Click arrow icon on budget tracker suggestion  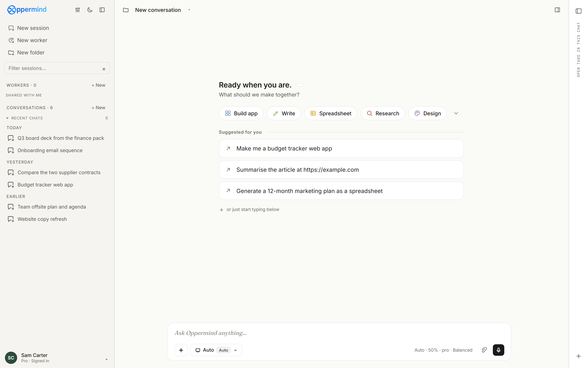point(228,148)
